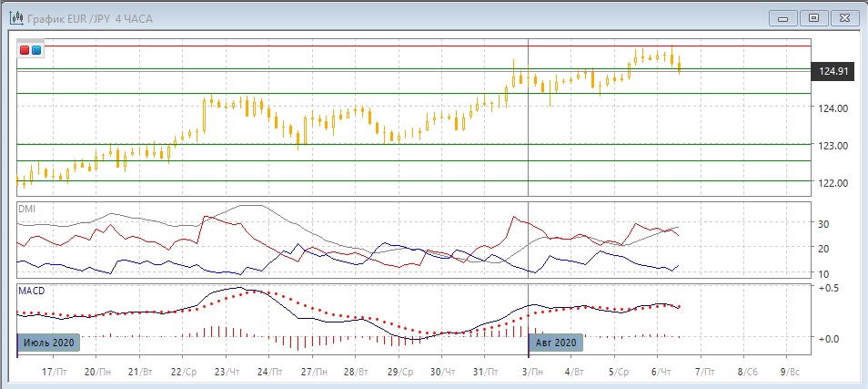868x389 pixels.
Task: Minimize the EUR/JPY chart window
Action: tap(783, 17)
